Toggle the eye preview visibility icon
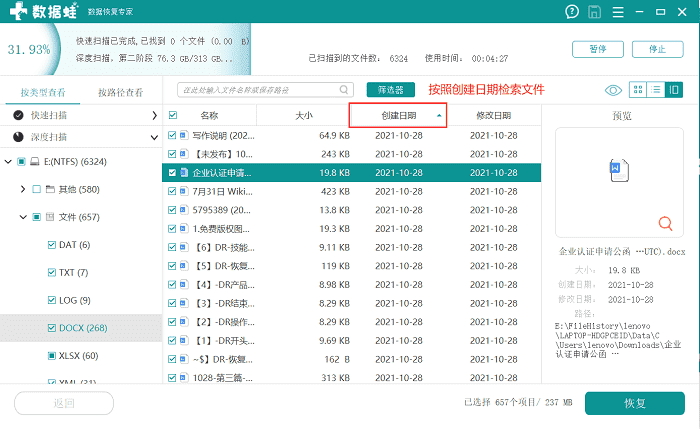The image size is (700, 429). click(613, 90)
